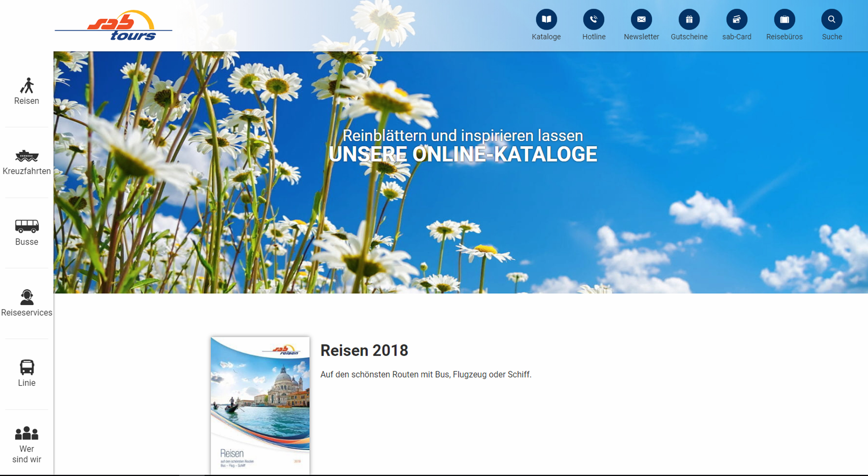Screen dimensions: 868x476
Task: Click the Unsere Online-Kataloge banner headline
Action: pos(463,154)
